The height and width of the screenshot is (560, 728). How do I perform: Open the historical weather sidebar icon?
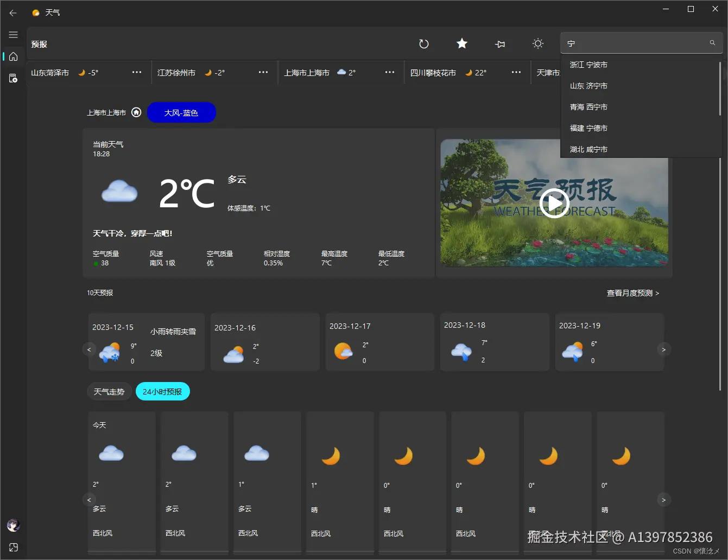click(x=13, y=77)
